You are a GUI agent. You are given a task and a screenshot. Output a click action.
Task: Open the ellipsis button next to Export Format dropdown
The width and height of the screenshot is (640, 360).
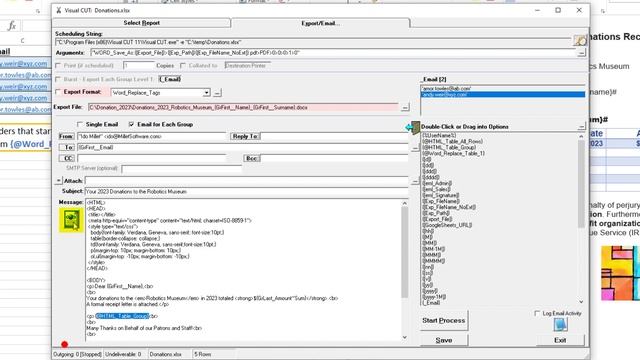tap(217, 93)
